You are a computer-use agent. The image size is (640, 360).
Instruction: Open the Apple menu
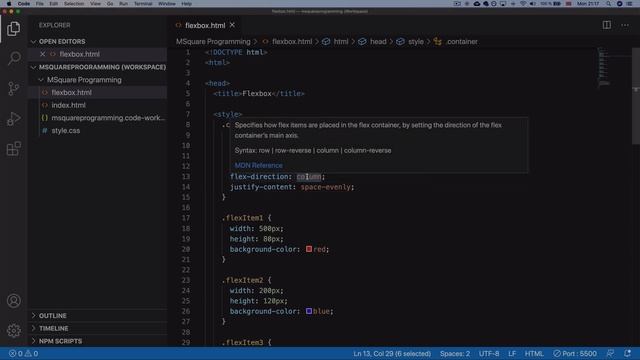click(9, 4)
